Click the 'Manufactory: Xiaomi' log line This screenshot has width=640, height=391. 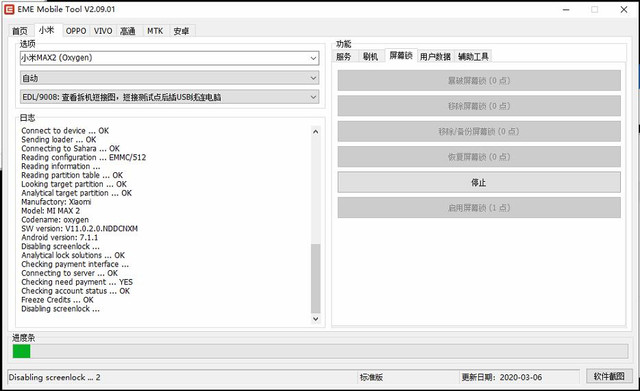pos(56,202)
